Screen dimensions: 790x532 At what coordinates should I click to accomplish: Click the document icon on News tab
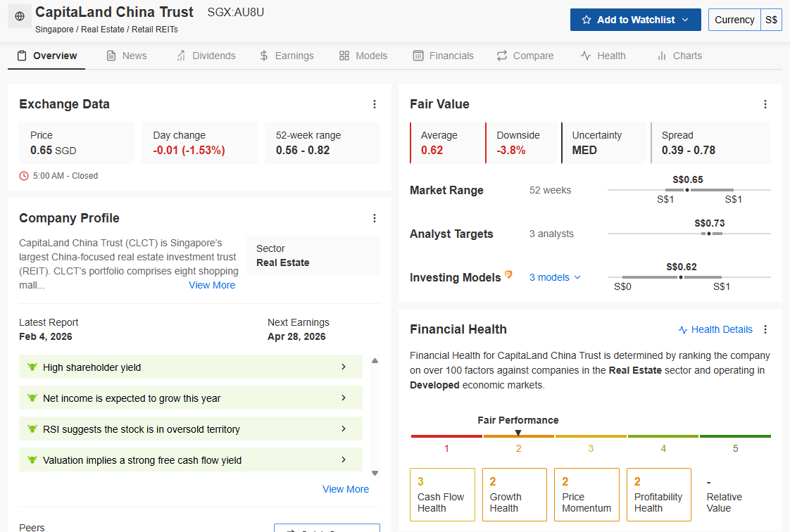[x=111, y=56]
